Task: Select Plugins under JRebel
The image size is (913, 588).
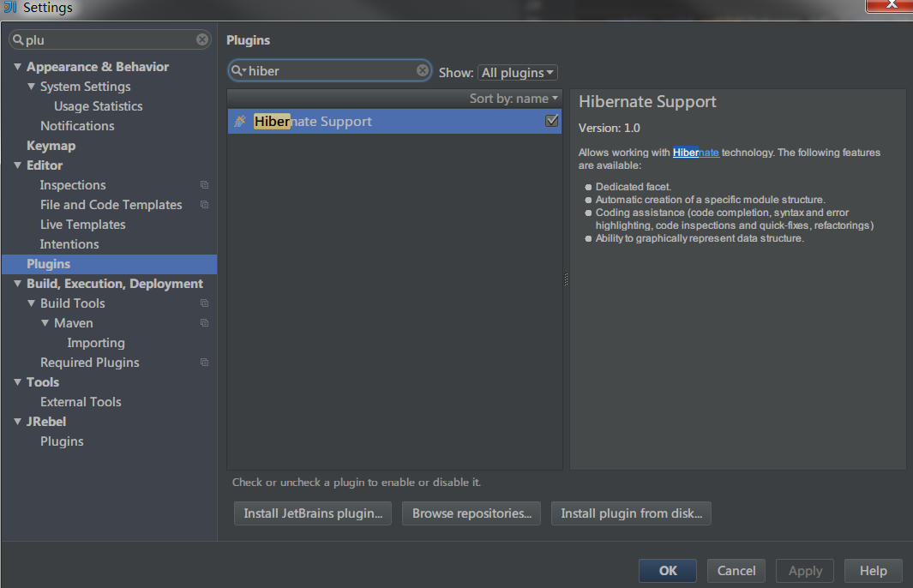Action: [62, 441]
